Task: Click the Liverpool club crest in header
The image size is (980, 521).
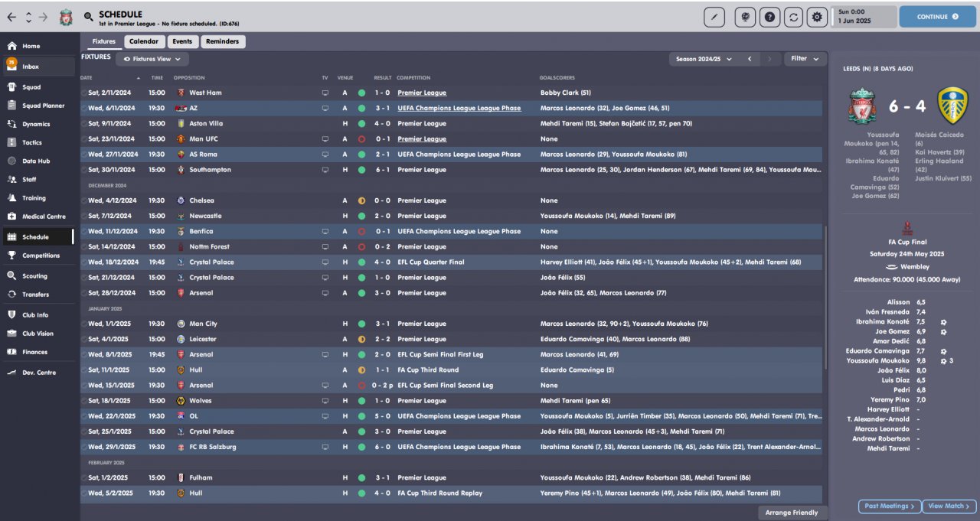Action: 67,16
